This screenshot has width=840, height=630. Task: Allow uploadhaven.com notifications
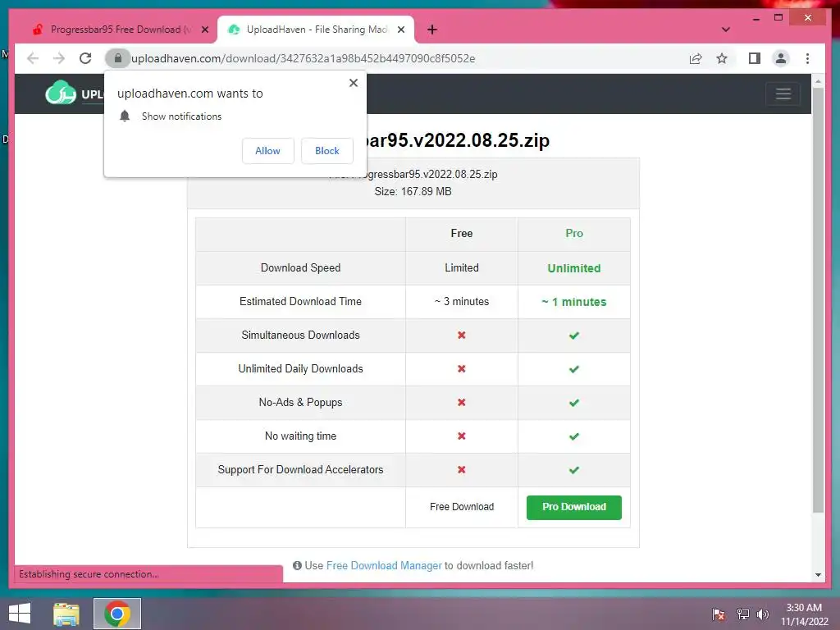(x=268, y=151)
